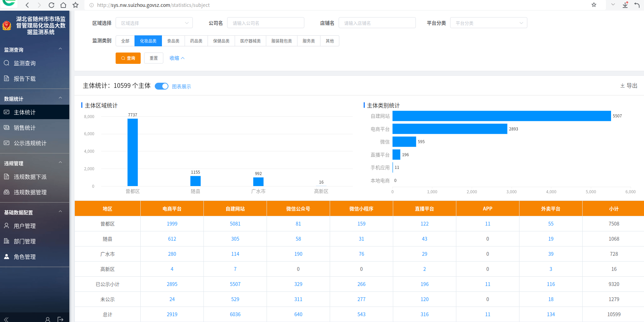Click the 公司名 input field
This screenshot has width=644, height=322.
[x=266, y=23]
